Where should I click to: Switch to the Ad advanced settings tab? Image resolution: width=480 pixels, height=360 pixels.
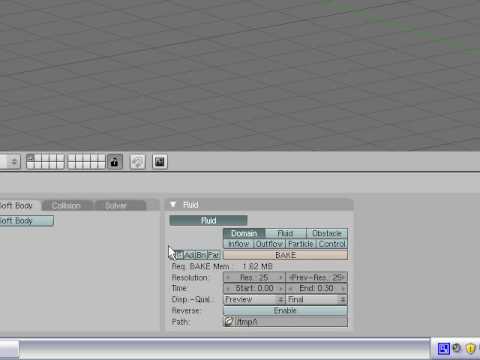(189, 255)
